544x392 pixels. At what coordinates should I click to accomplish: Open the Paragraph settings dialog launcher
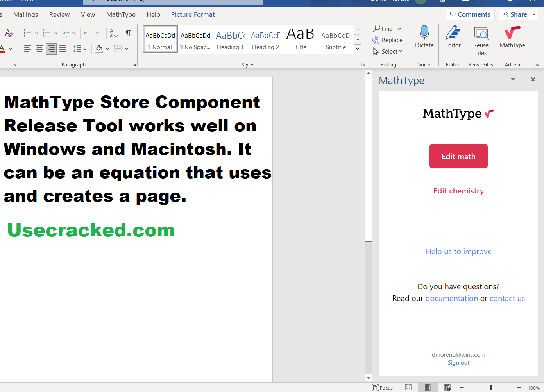(134, 64)
